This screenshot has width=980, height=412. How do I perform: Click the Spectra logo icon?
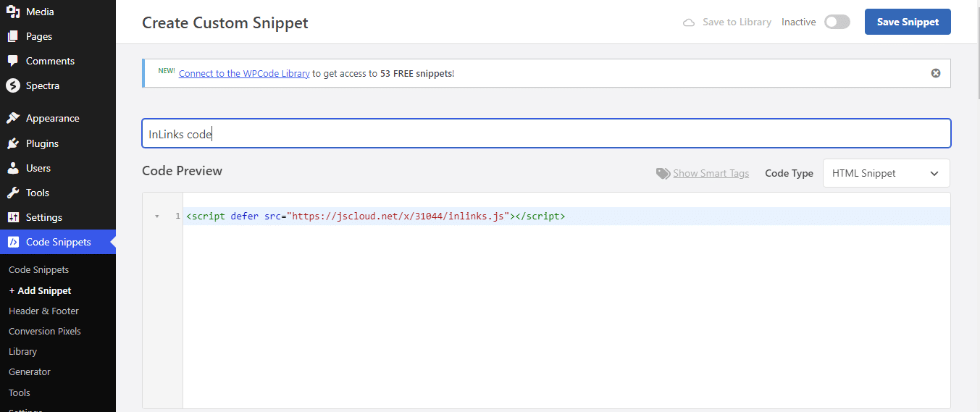point(13,85)
